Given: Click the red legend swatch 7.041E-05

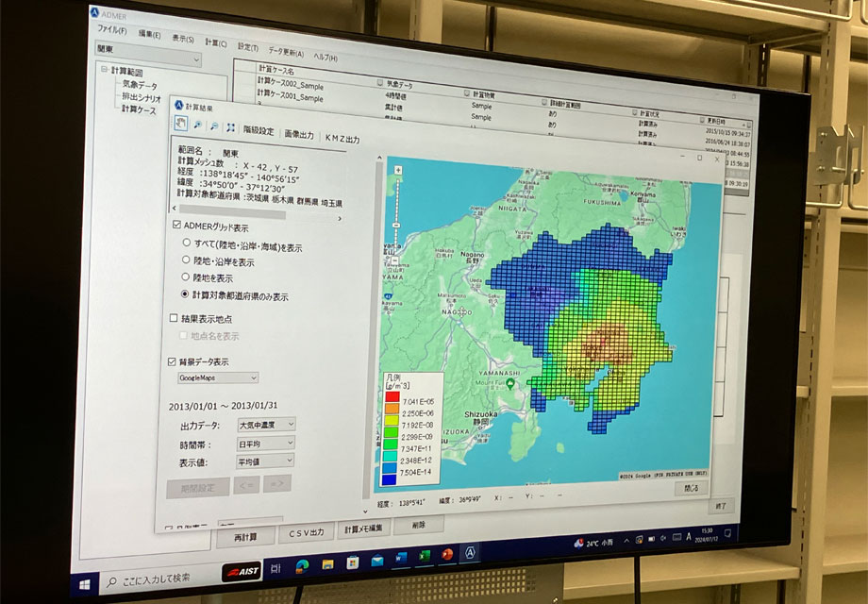Looking at the screenshot, I should [x=392, y=396].
